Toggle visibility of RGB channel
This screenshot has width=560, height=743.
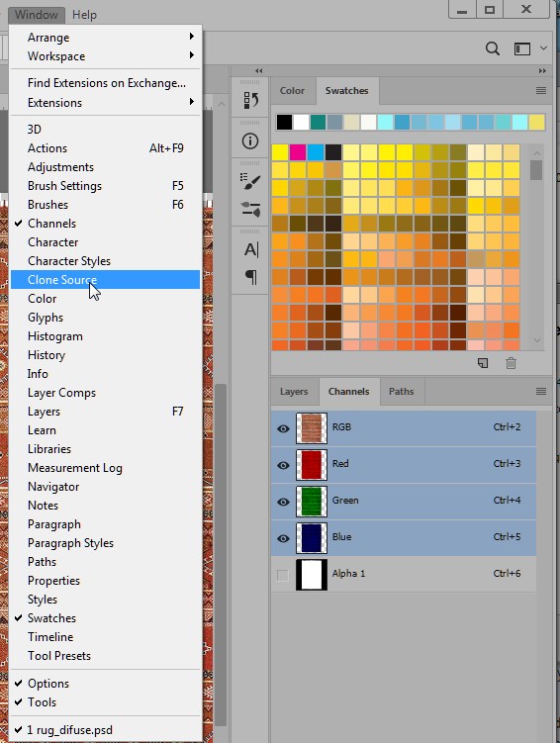[x=283, y=428]
